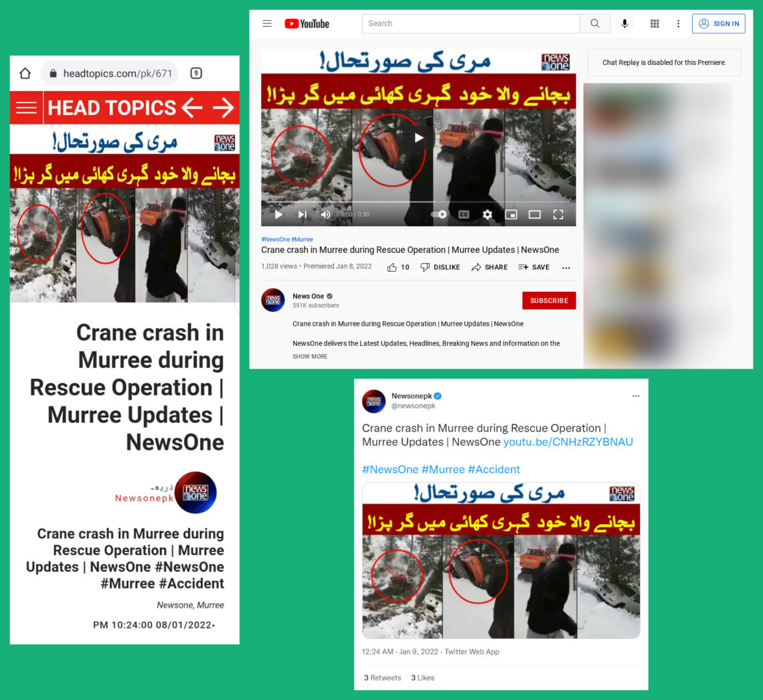Click the YouTube search magnifier button

(x=594, y=23)
